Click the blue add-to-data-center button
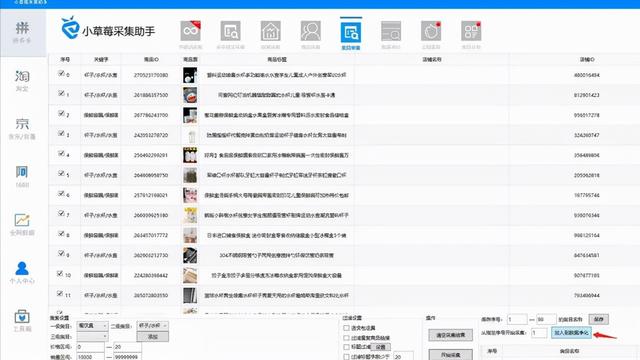 (x=571, y=333)
